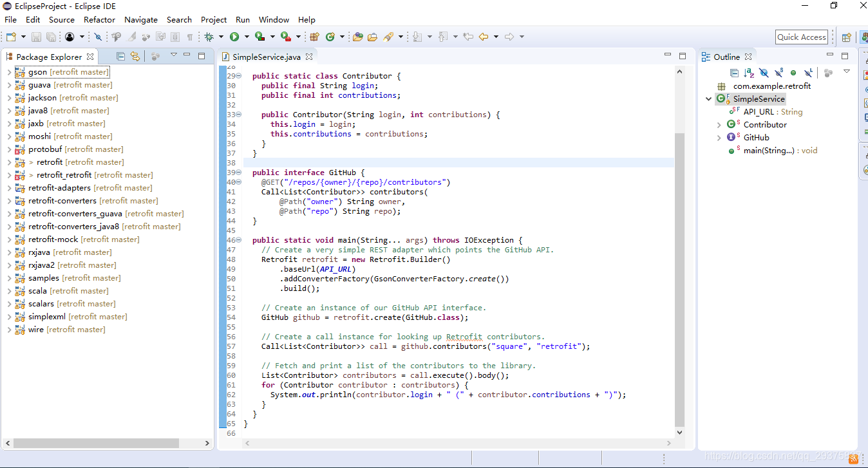Open the File menu
Image resolution: width=868 pixels, height=468 pixels.
tap(11, 19)
